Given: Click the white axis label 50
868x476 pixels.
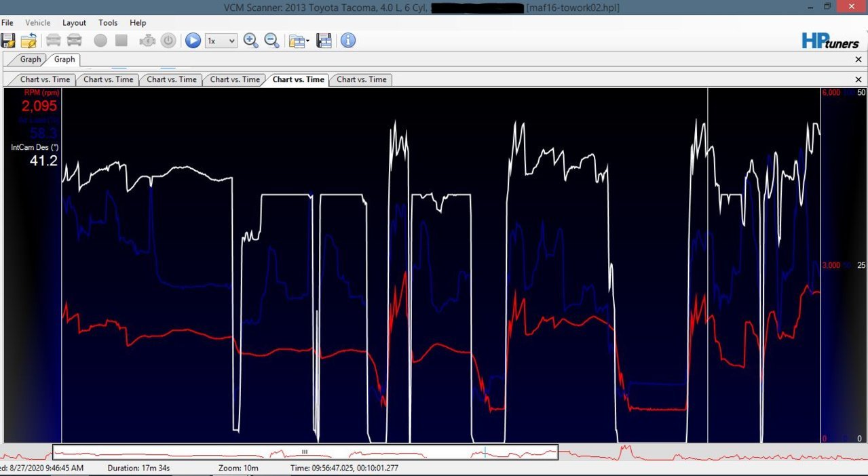Looking at the screenshot, I should tap(861, 92).
